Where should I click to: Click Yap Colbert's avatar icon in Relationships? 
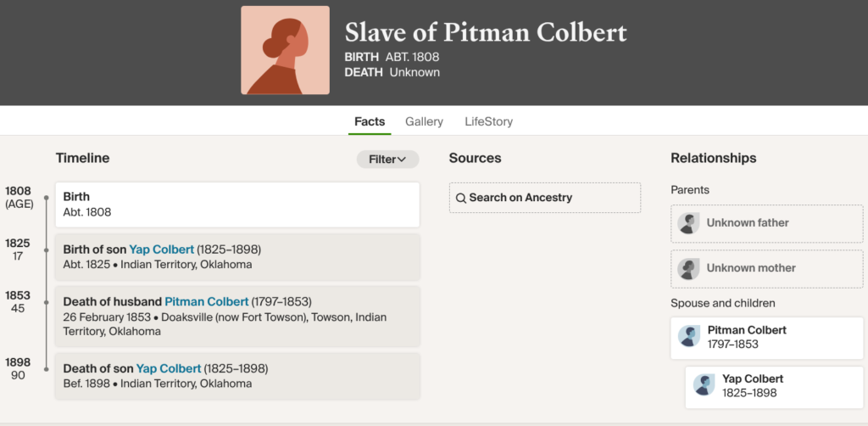pyautogui.click(x=704, y=385)
